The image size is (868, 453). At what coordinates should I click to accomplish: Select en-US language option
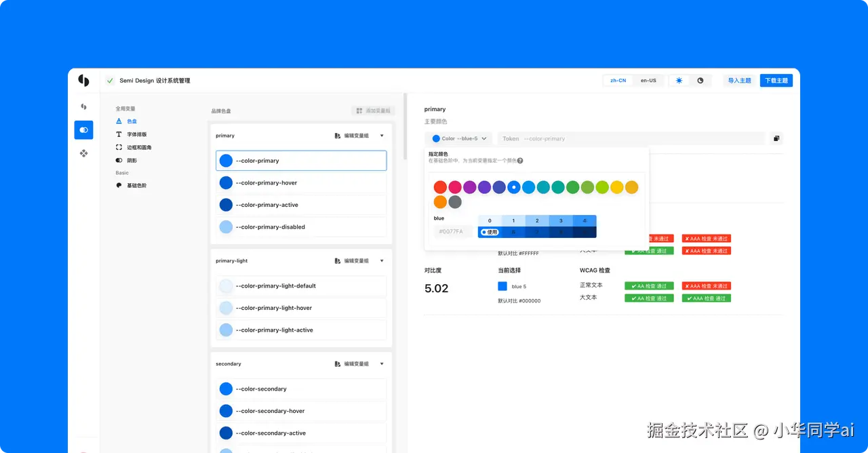pos(648,80)
